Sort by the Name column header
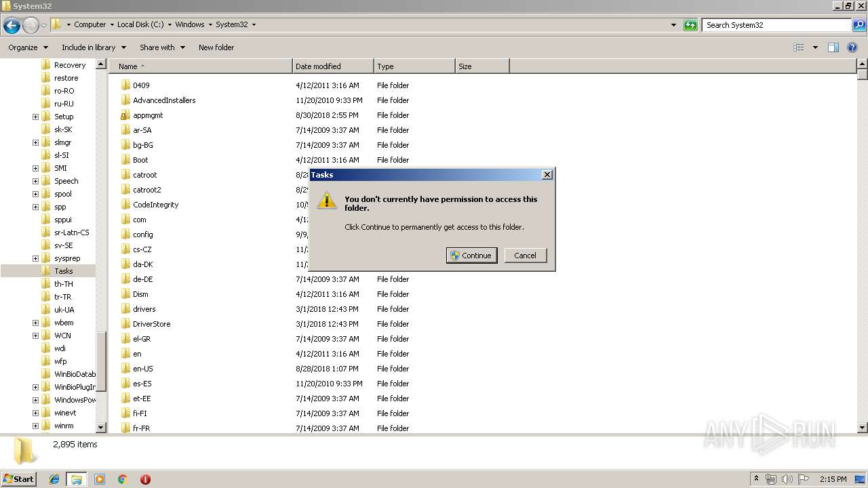Viewport: 868px width, 488px height. 201,66
